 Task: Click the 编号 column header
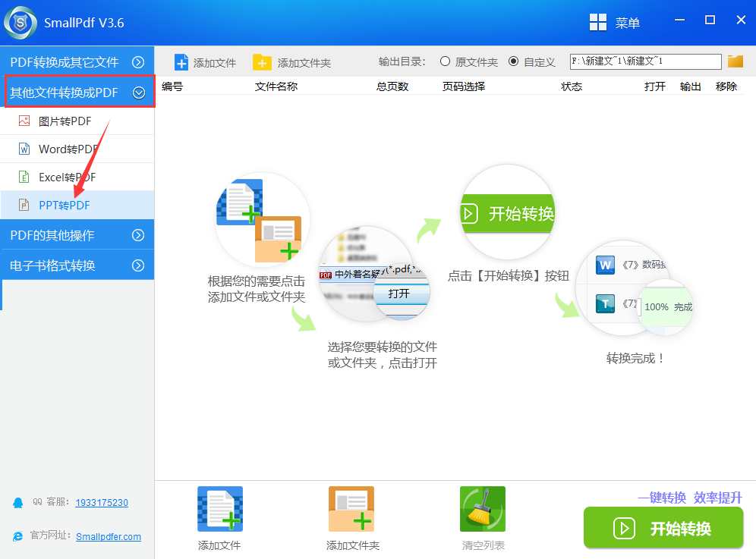[x=172, y=86]
